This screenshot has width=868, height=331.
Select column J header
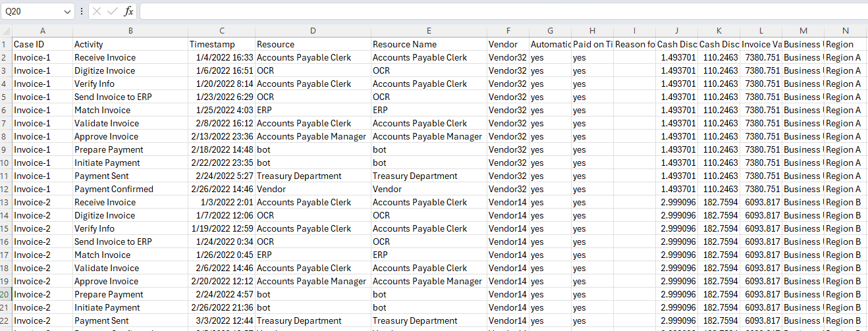tap(676, 30)
